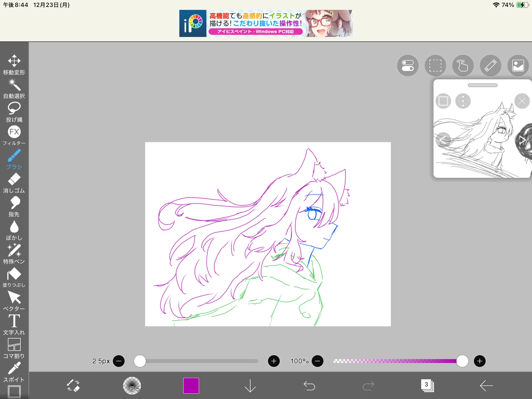
Task: Open the ibisPaint Windows PC ad banner
Action: click(266, 23)
